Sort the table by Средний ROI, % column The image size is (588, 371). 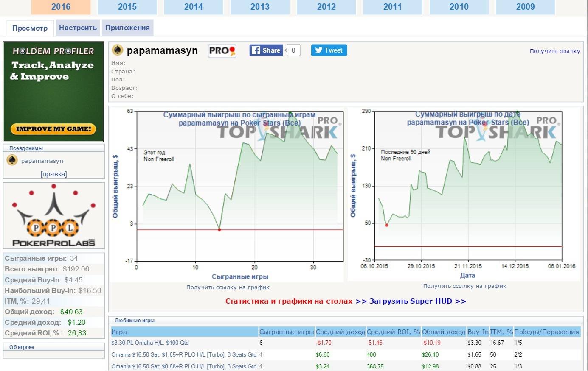393,332
